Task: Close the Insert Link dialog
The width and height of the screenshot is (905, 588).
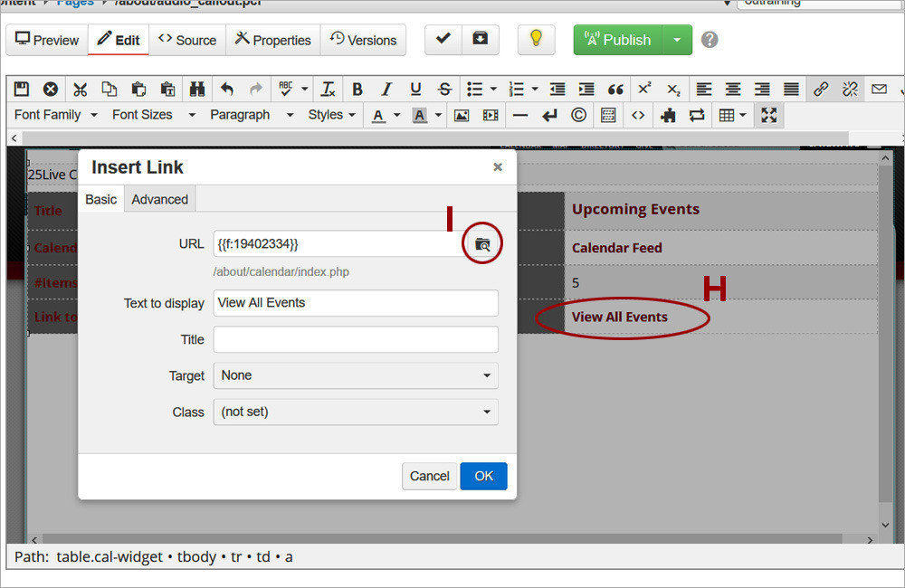Action: click(498, 167)
